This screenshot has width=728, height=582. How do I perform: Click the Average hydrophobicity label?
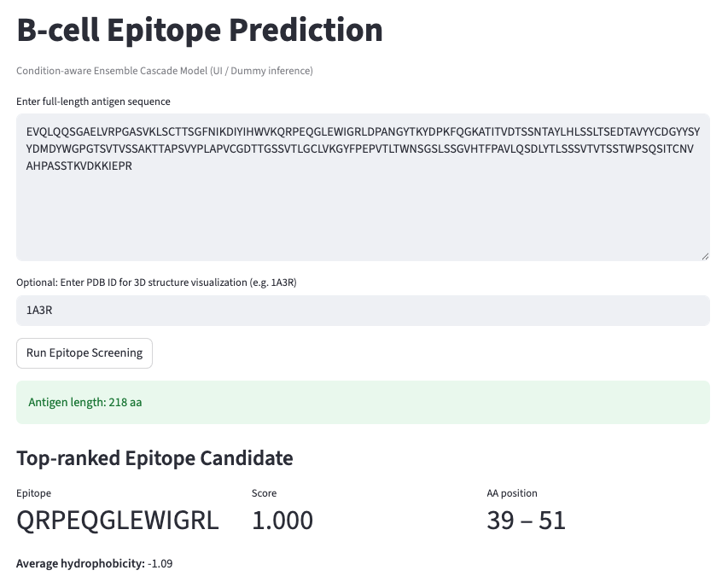tap(80, 564)
